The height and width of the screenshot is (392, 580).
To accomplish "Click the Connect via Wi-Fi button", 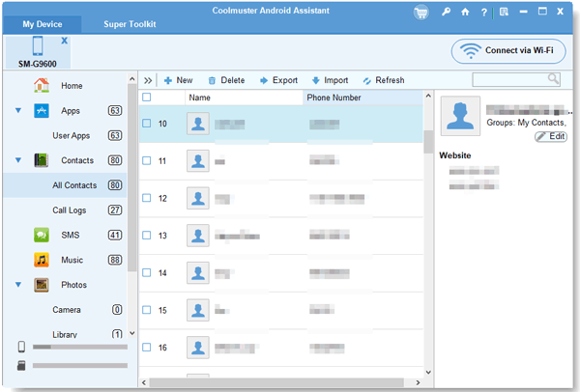I will [x=508, y=51].
